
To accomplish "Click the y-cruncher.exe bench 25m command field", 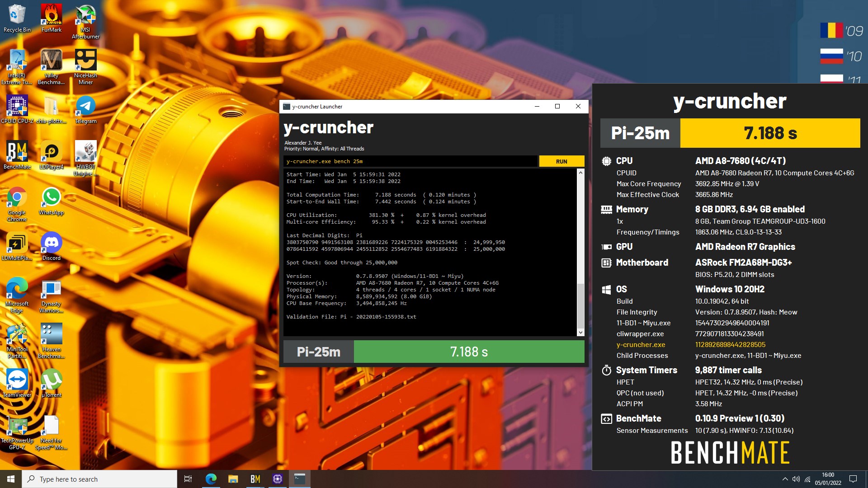I will 410,161.
